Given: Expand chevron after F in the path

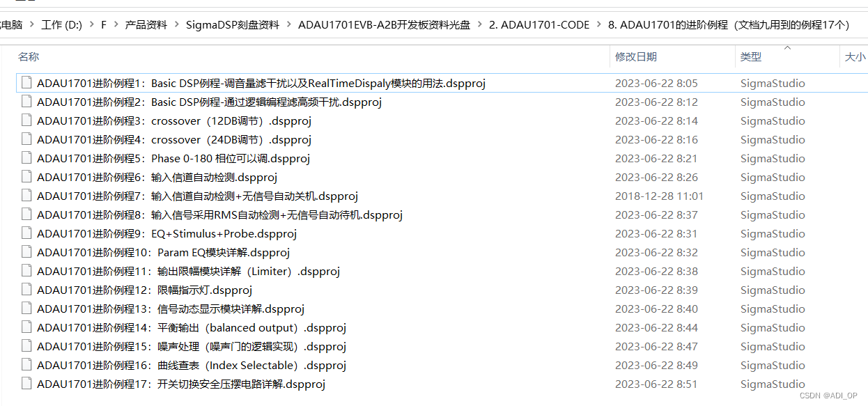Looking at the screenshot, I should 116,24.
